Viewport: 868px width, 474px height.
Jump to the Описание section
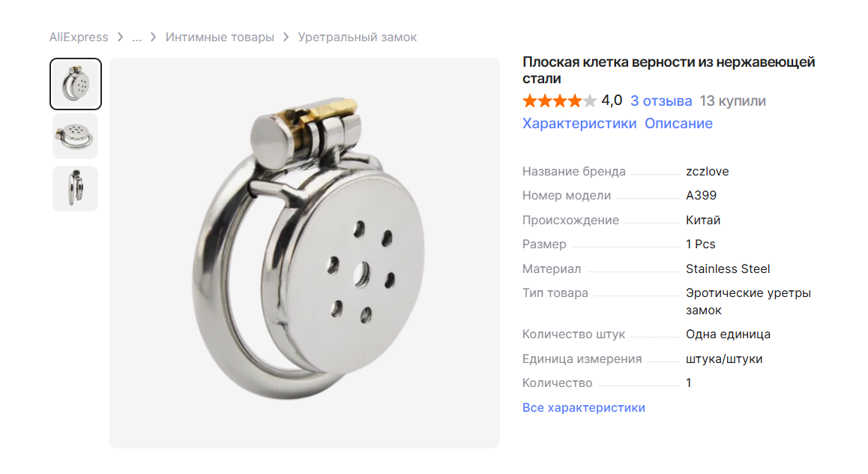point(678,124)
